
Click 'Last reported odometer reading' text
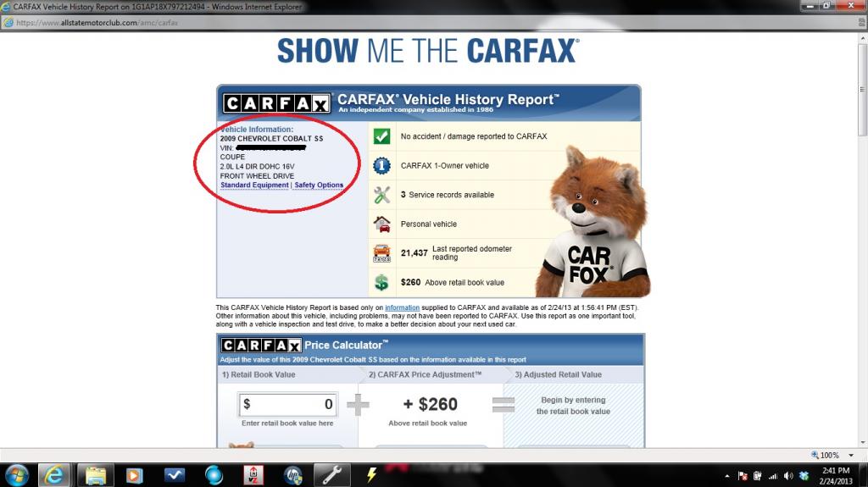pyautogui.click(x=472, y=253)
